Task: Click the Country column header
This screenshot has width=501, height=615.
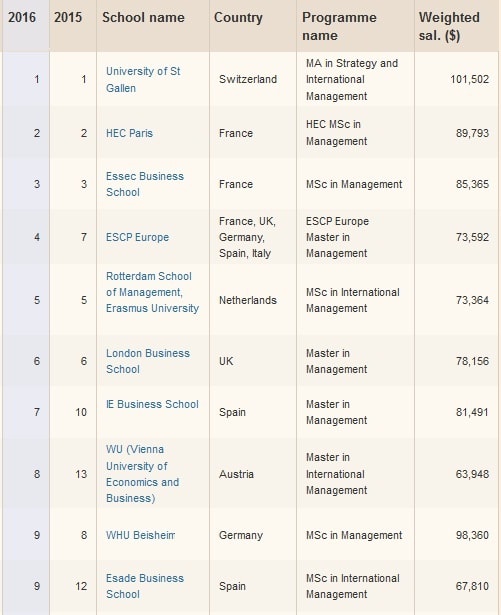Action: pyautogui.click(x=238, y=18)
